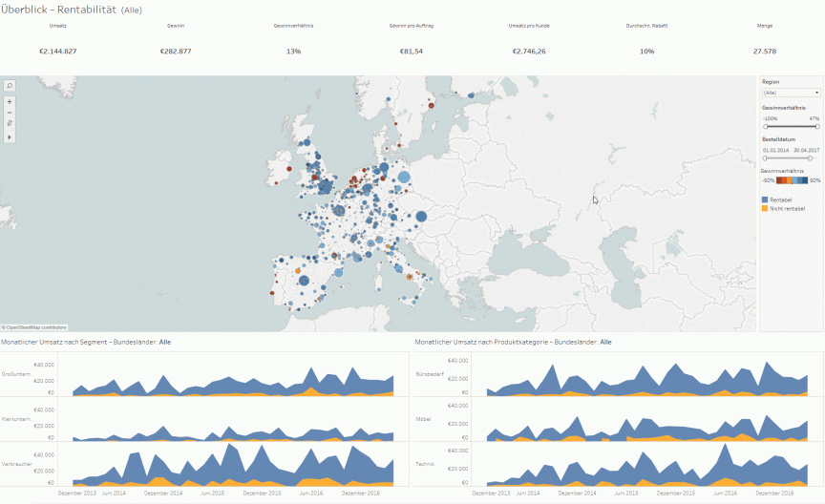Click the Bestelldatum start date 01.01.2014

(774, 150)
